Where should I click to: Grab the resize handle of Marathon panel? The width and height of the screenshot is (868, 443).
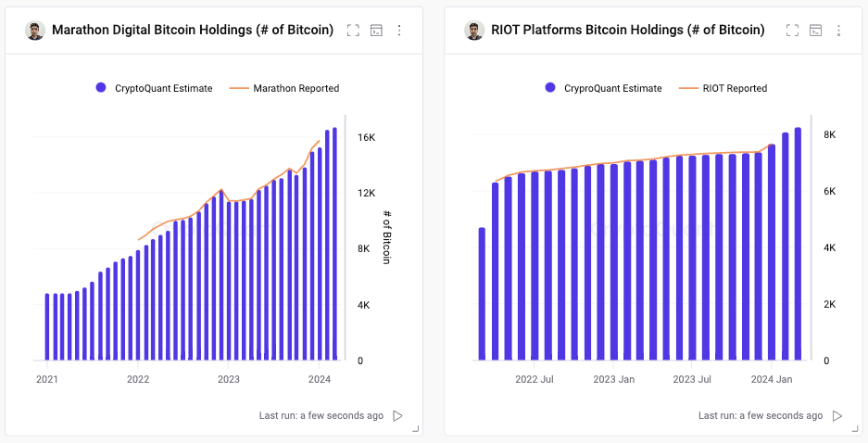(416, 428)
